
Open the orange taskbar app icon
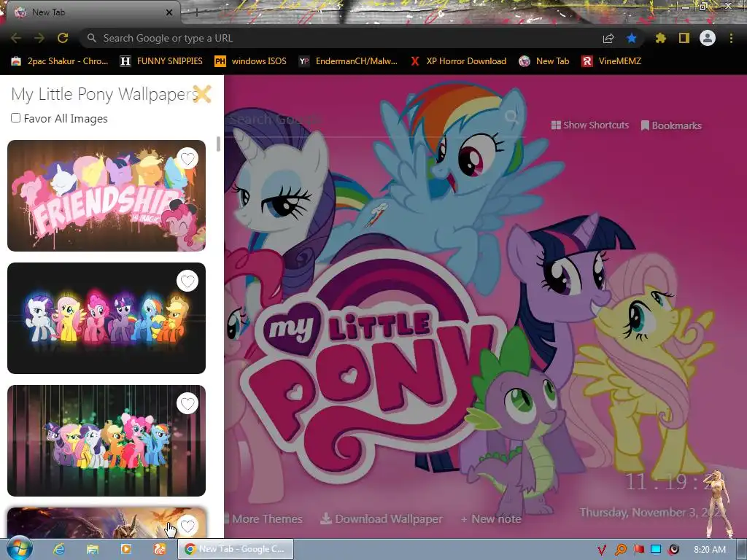[160, 549]
